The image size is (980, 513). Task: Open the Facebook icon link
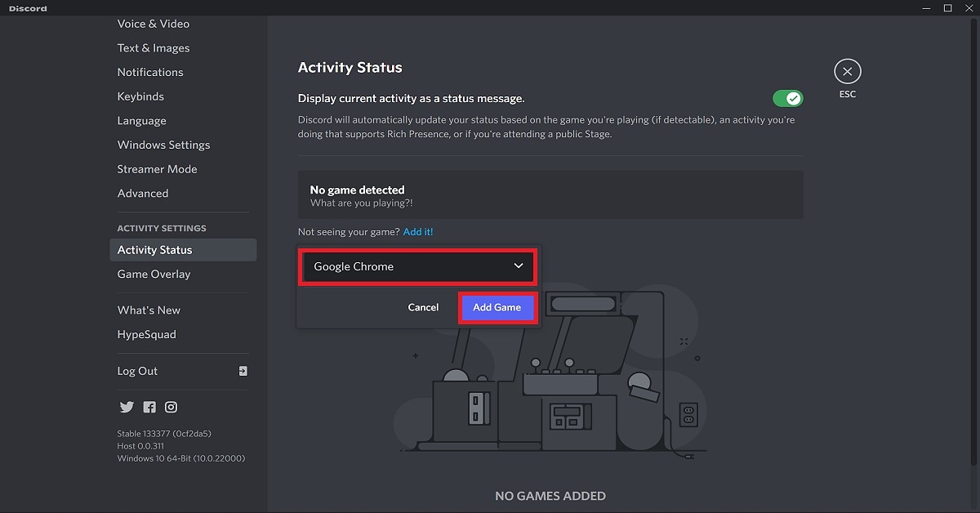click(x=149, y=407)
